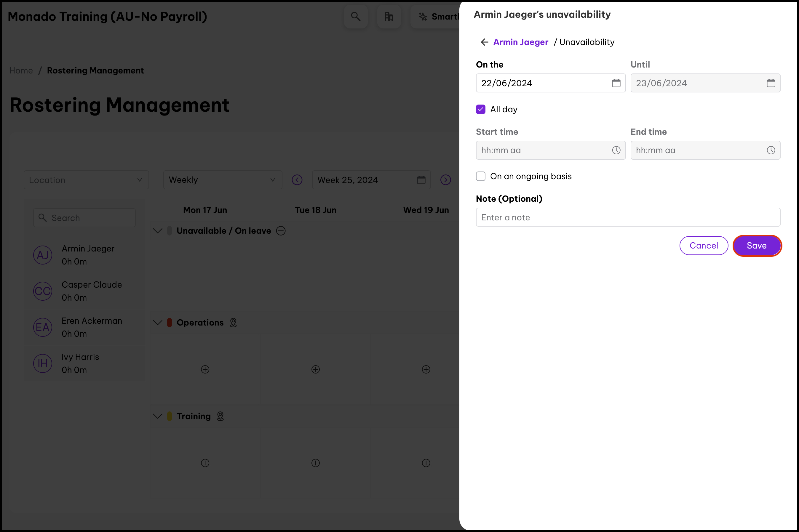The width and height of the screenshot is (799, 532).
Task: Click the IH avatar for Ivy Harris
Action: [43, 363]
